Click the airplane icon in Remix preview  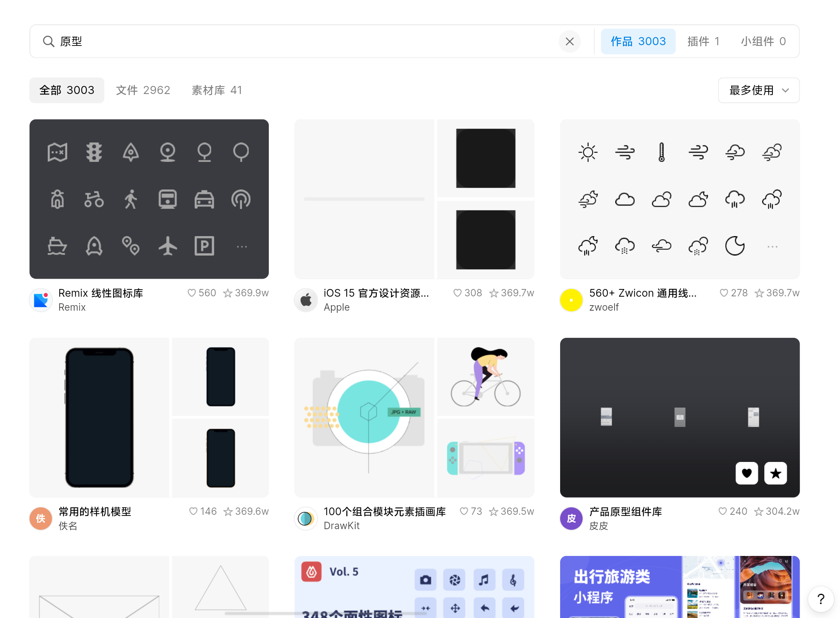coord(167,246)
